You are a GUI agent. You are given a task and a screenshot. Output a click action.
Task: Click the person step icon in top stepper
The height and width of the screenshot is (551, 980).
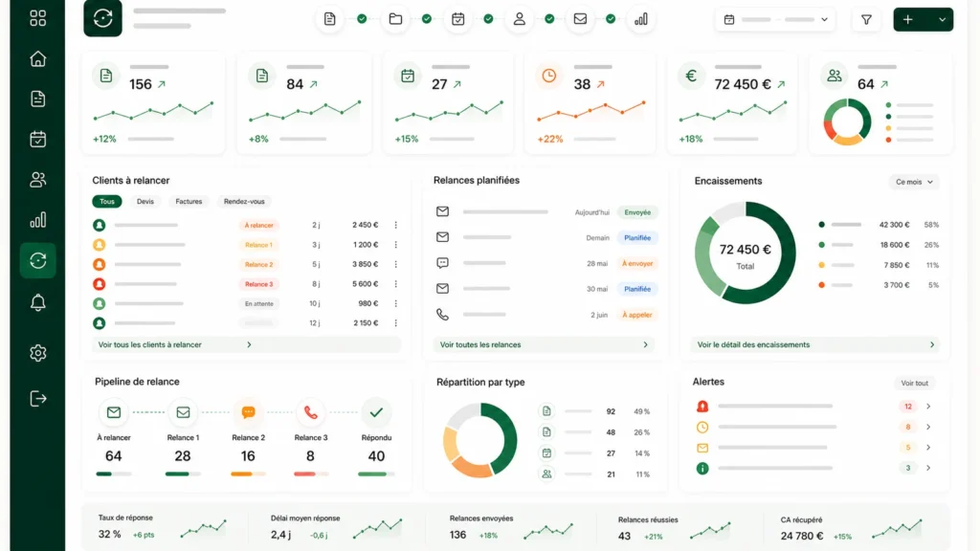(x=519, y=19)
